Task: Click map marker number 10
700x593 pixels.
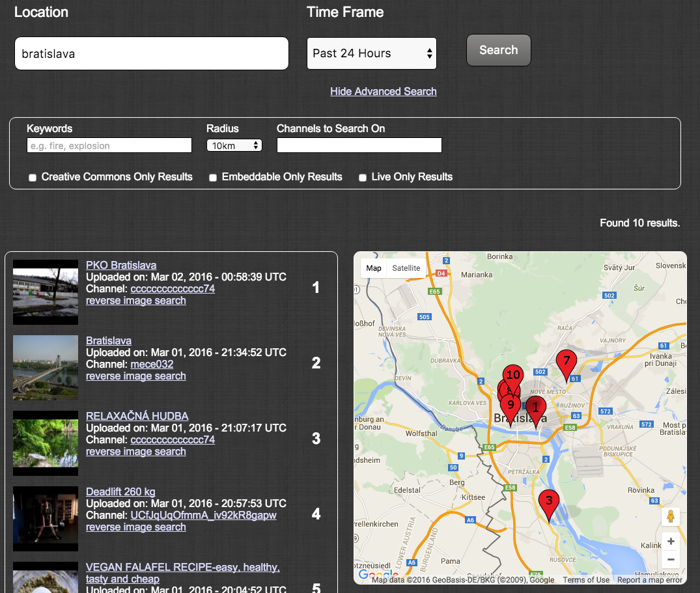Action: pos(513,375)
